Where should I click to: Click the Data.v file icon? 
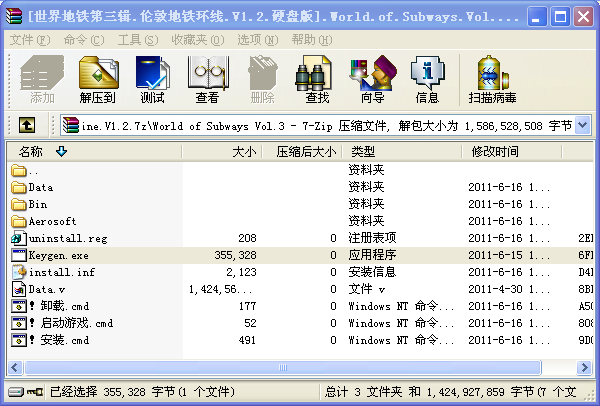point(18,289)
